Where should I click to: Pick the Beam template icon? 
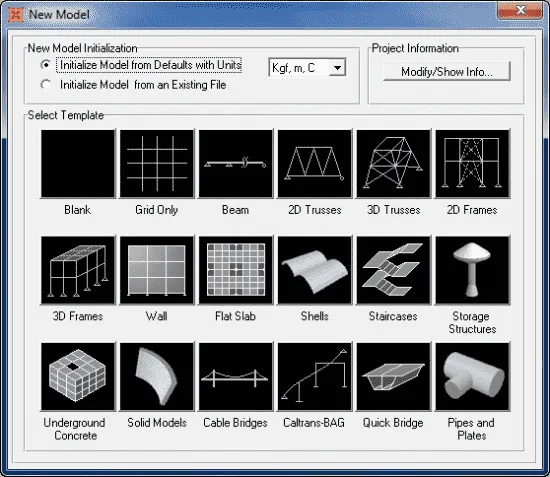(236, 163)
